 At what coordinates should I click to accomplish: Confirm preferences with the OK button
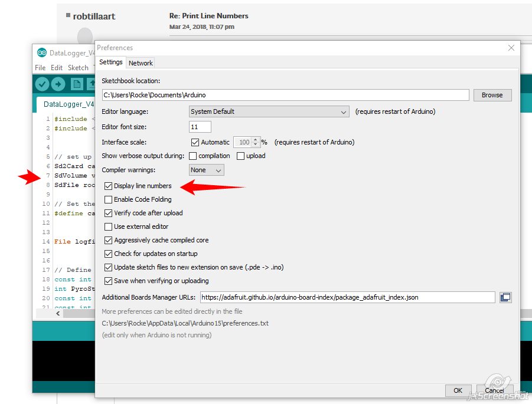(458, 390)
